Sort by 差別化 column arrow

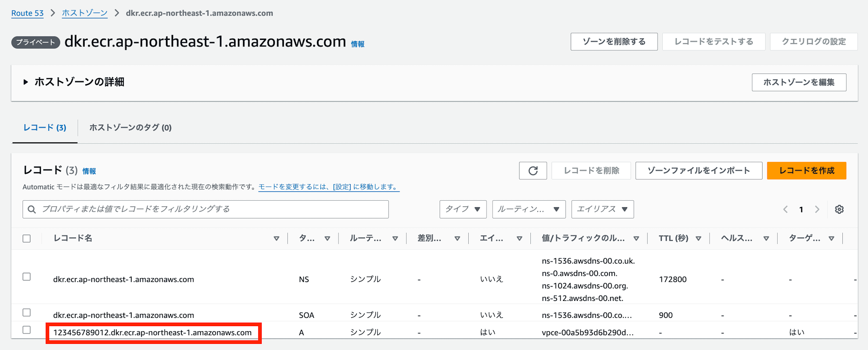[x=457, y=238]
